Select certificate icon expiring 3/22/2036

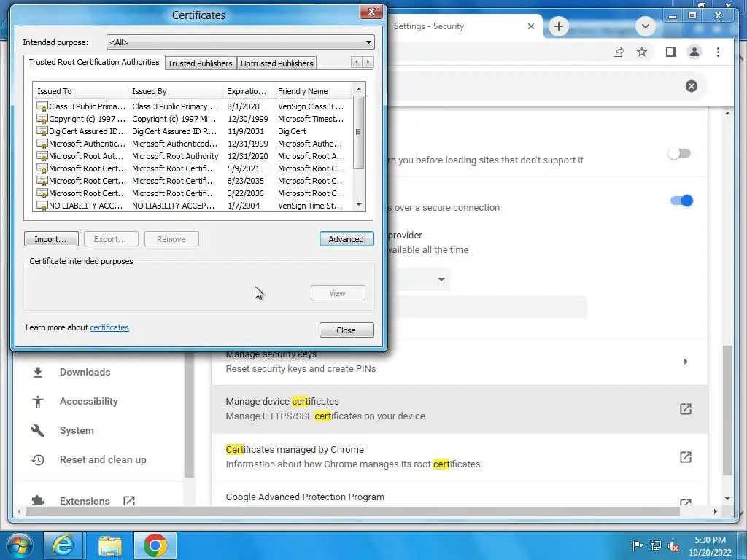pyautogui.click(x=42, y=192)
